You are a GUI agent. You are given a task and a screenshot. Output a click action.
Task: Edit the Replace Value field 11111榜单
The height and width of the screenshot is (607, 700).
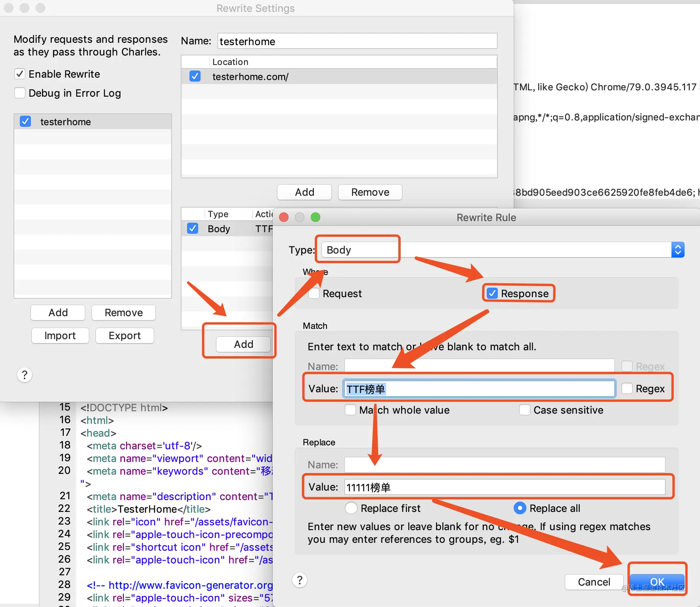coord(505,487)
